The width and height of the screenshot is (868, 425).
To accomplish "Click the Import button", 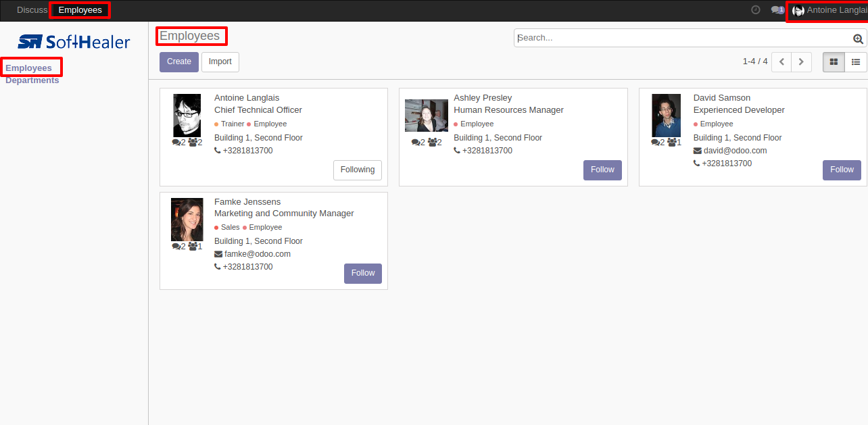I will pyautogui.click(x=220, y=62).
